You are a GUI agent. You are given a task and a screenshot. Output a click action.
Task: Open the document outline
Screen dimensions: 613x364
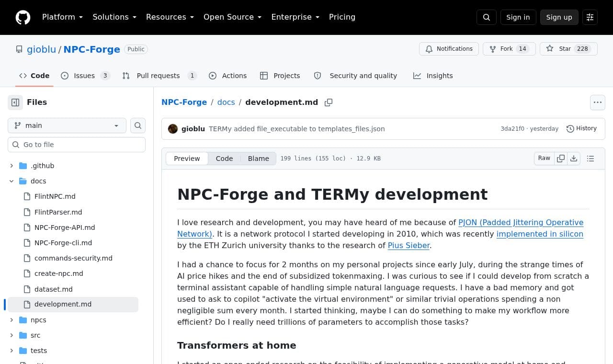(590, 159)
